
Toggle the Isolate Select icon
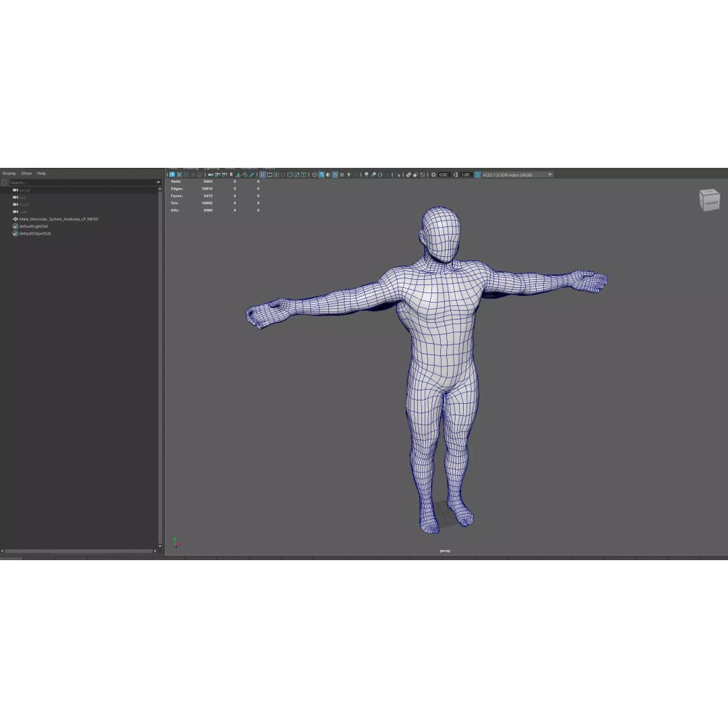[398, 175]
